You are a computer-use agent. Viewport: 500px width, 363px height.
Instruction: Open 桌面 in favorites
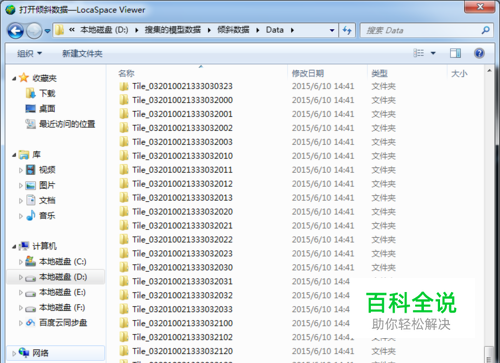point(47,109)
